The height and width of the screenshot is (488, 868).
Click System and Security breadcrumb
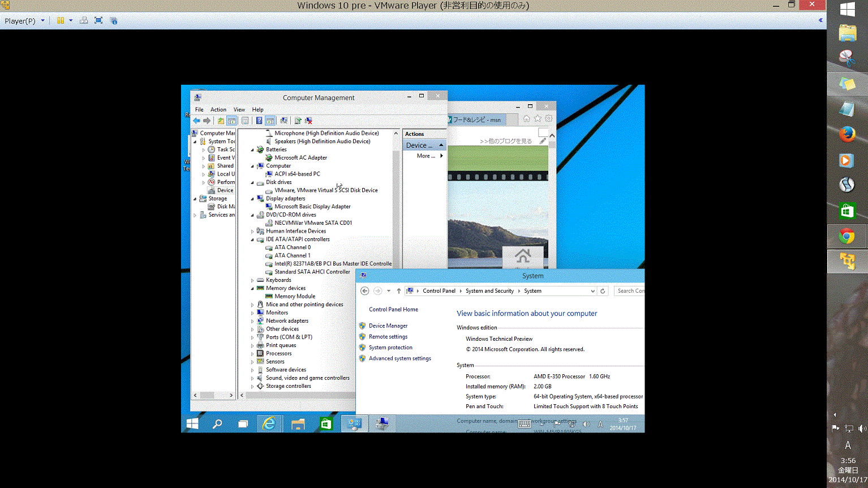point(489,291)
